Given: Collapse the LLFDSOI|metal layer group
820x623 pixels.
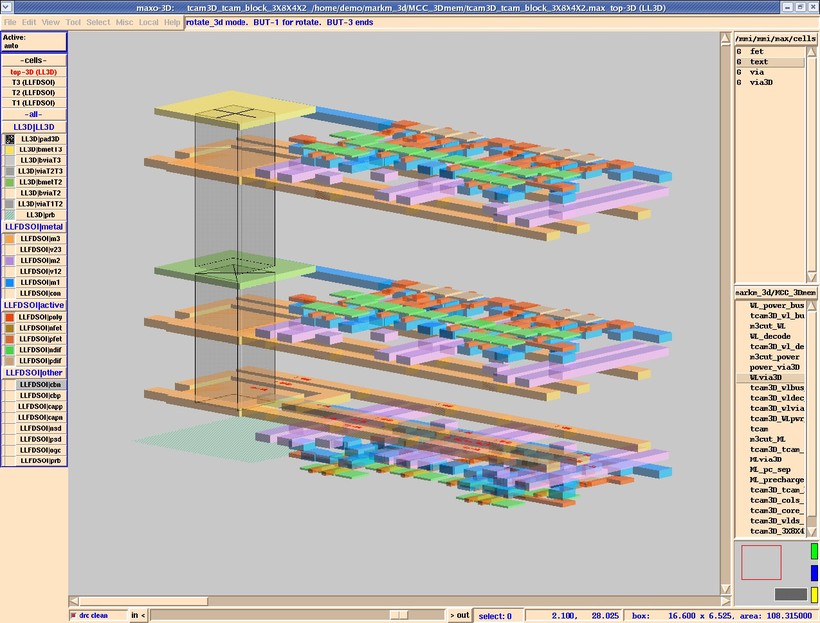Looking at the screenshot, I should (x=34, y=227).
